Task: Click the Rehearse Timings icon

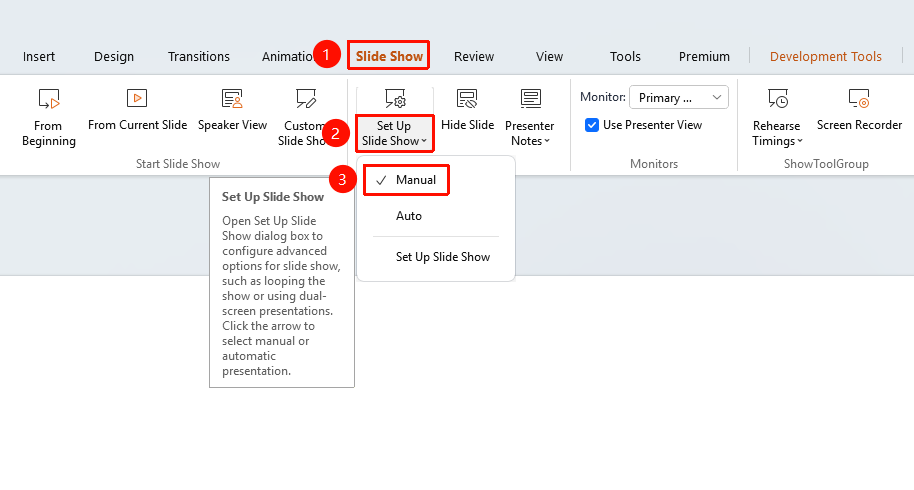Action: [x=778, y=99]
